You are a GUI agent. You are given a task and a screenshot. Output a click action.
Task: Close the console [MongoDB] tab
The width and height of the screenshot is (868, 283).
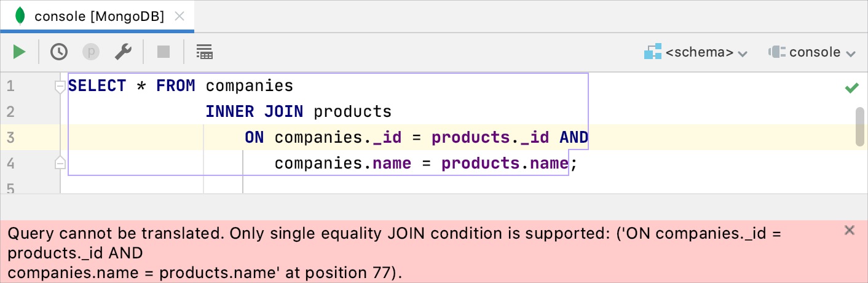pyautogui.click(x=180, y=16)
